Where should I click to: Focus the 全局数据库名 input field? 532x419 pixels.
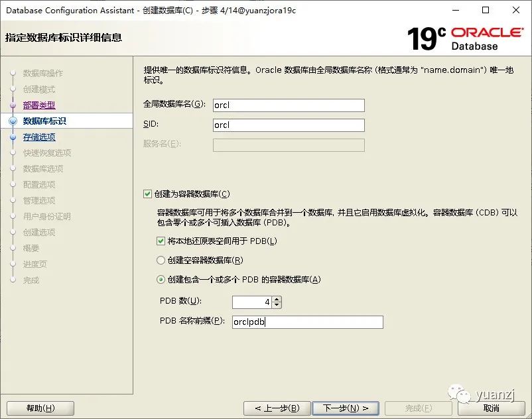[289, 105]
